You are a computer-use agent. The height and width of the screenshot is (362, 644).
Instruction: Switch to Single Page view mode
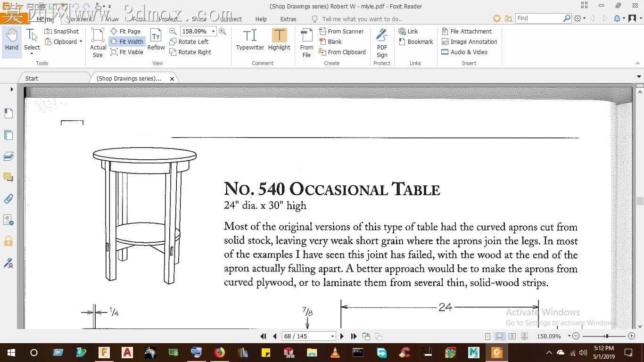click(x=487, y=336)
